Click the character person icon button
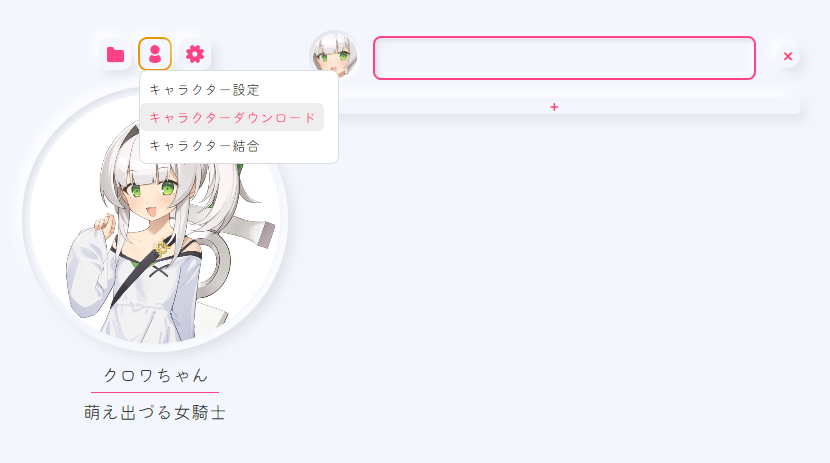Image resolution: width=830 pixels, height=463 pixels. [155, 54]
